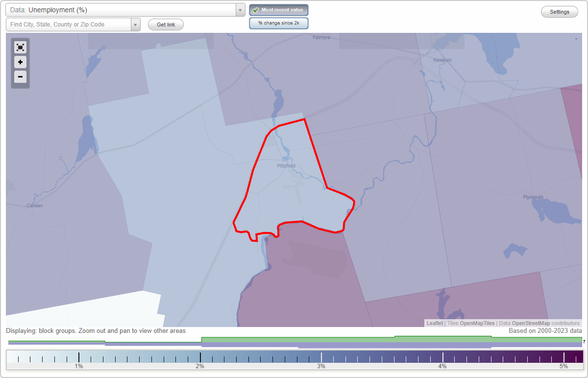Zoom in using the plus icon

[x=20, y=62]
